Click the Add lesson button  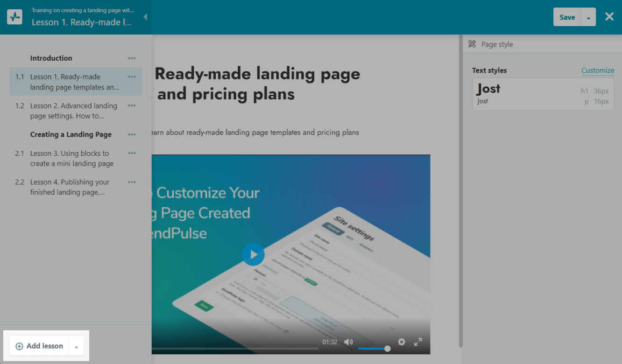click(39, 346)
